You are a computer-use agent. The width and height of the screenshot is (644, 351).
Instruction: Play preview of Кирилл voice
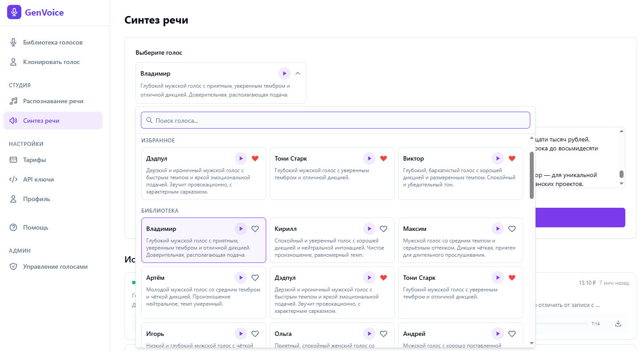click(x=369, y=229)
